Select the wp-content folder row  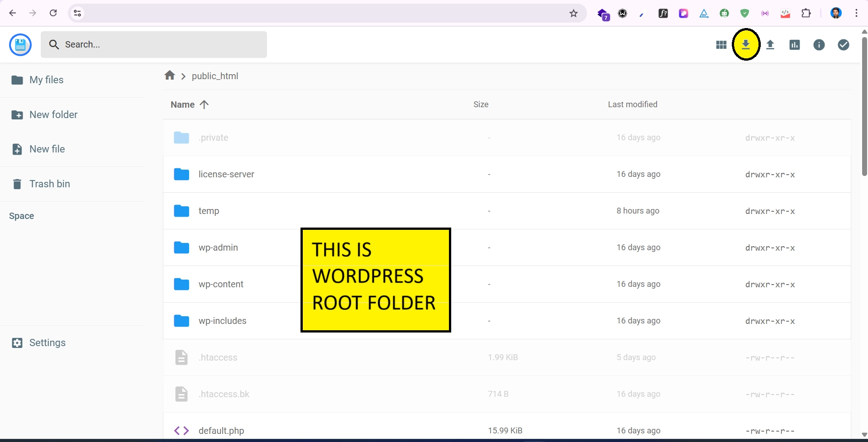click(x=221, y=284)
